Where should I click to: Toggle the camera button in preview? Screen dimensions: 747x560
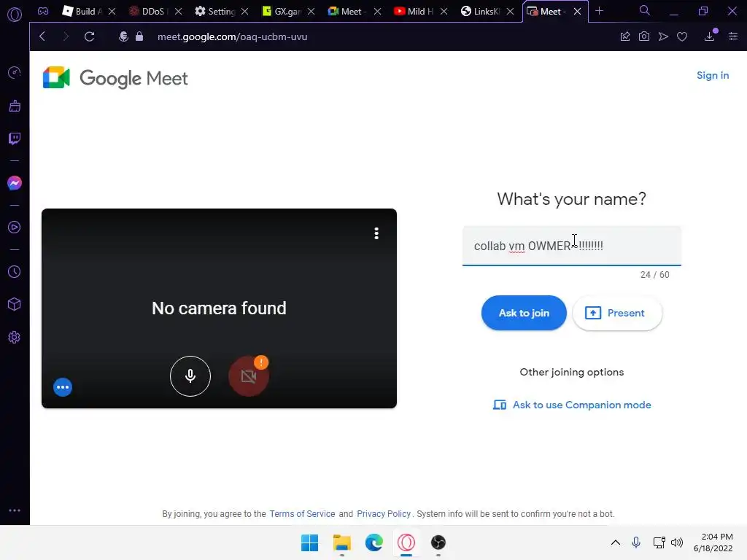(x=249, y=376)
